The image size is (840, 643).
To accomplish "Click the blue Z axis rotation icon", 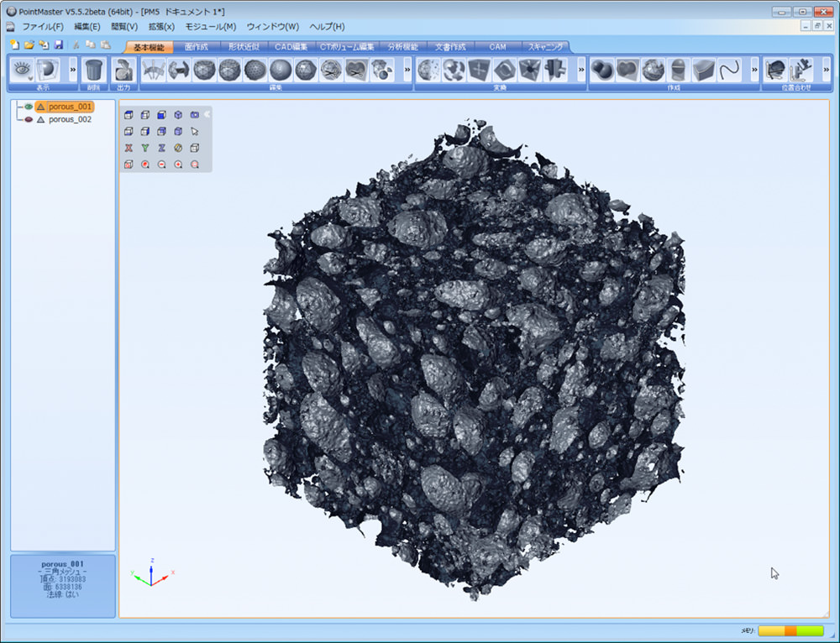I will pyautogui.click(x=162, y=148).
